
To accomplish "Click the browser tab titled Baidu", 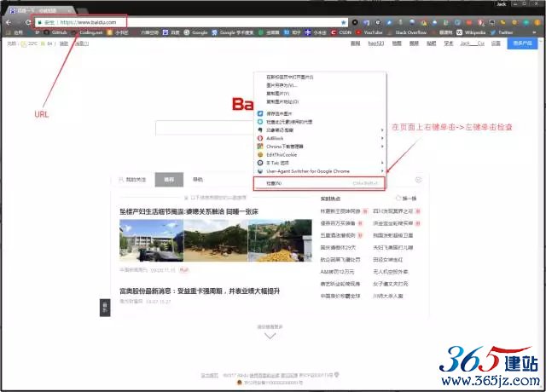I will click(x=40, y=10).
